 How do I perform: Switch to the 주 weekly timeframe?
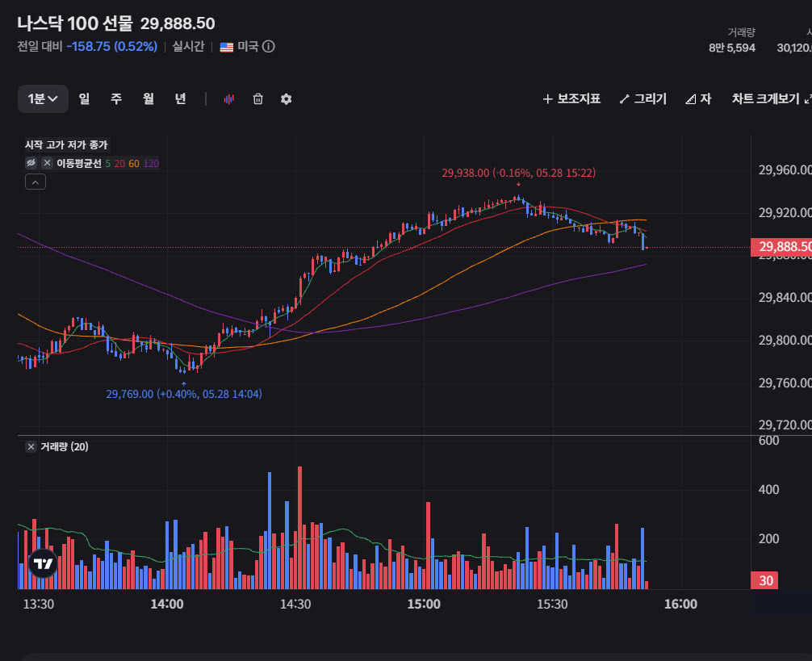click(x=116, y=98)
